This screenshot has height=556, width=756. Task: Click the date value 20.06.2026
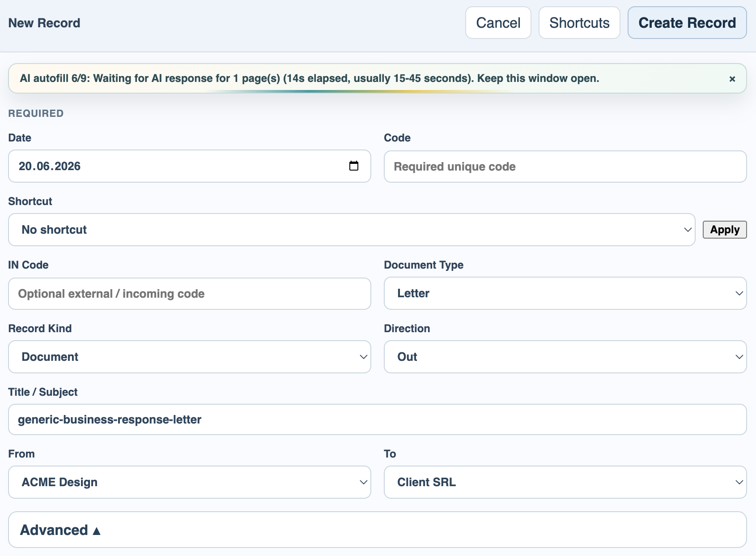click(x=50, y=166)
